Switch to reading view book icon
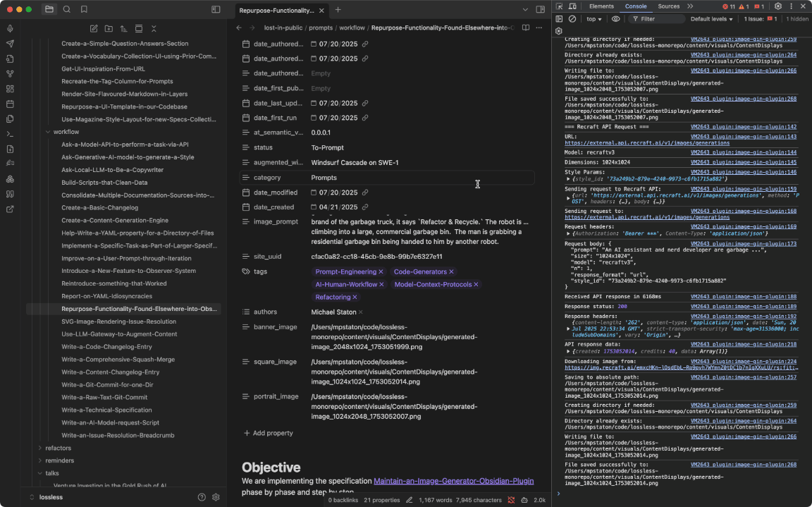 coord(526,28)
